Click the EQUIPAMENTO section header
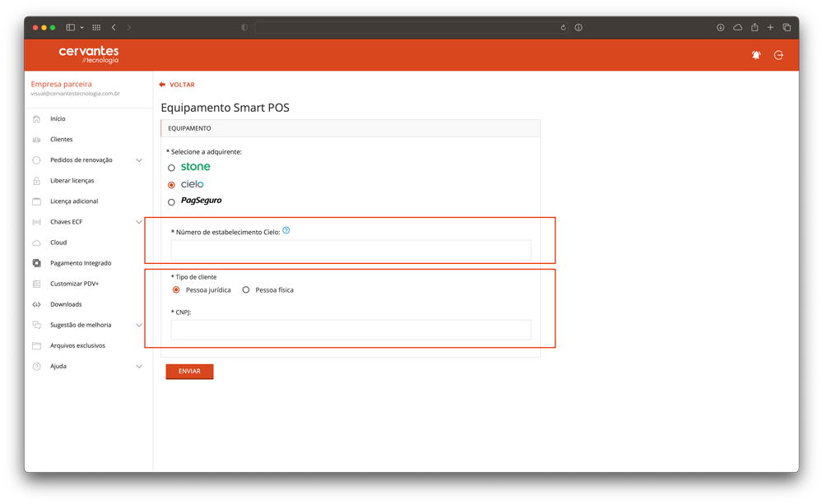Screen dimensions: 823x504 click(350, 128)
